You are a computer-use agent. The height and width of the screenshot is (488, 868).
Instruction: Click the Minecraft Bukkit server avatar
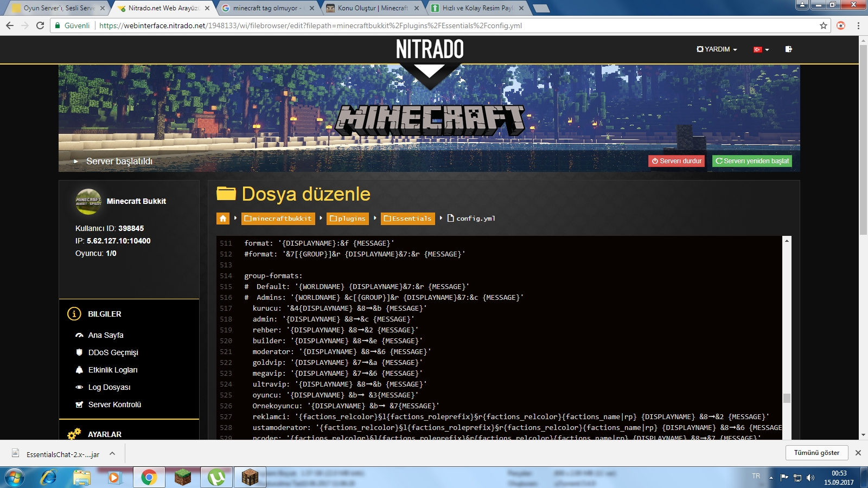click(x=88, y=201)
